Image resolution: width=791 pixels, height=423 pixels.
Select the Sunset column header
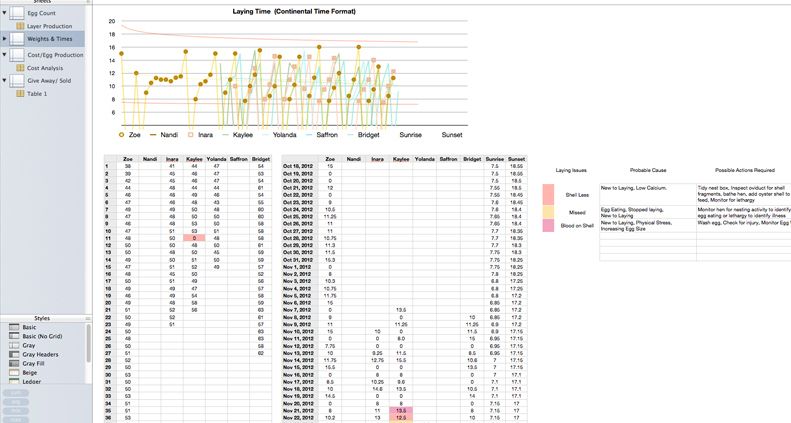(x=516, y=158)
